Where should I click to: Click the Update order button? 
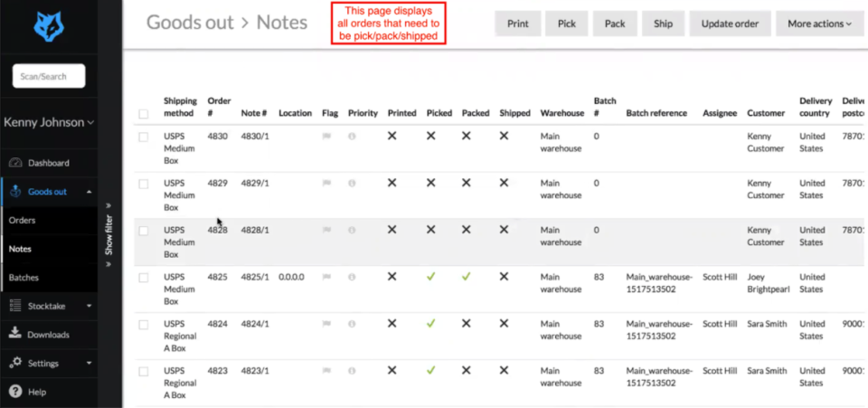(730, 24)
